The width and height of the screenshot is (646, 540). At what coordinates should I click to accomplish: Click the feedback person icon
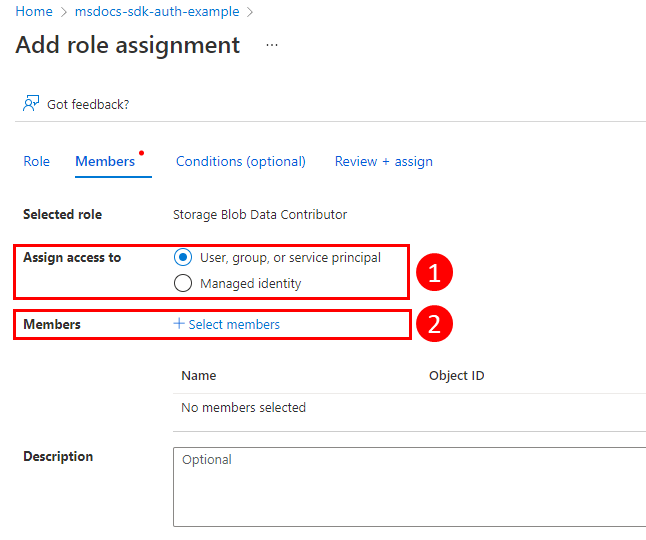tap(31, 104)
